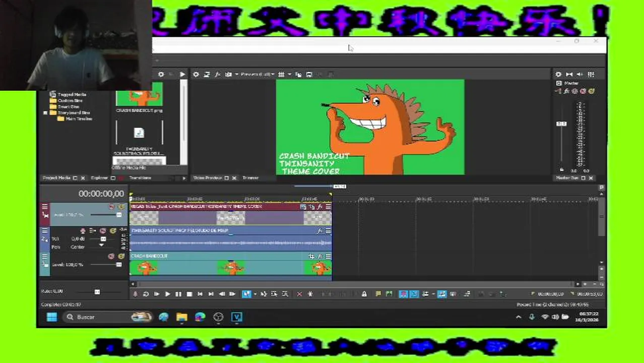Click the red Delete X icon
Screen dimensions: 644x363
tap(299, 294)
